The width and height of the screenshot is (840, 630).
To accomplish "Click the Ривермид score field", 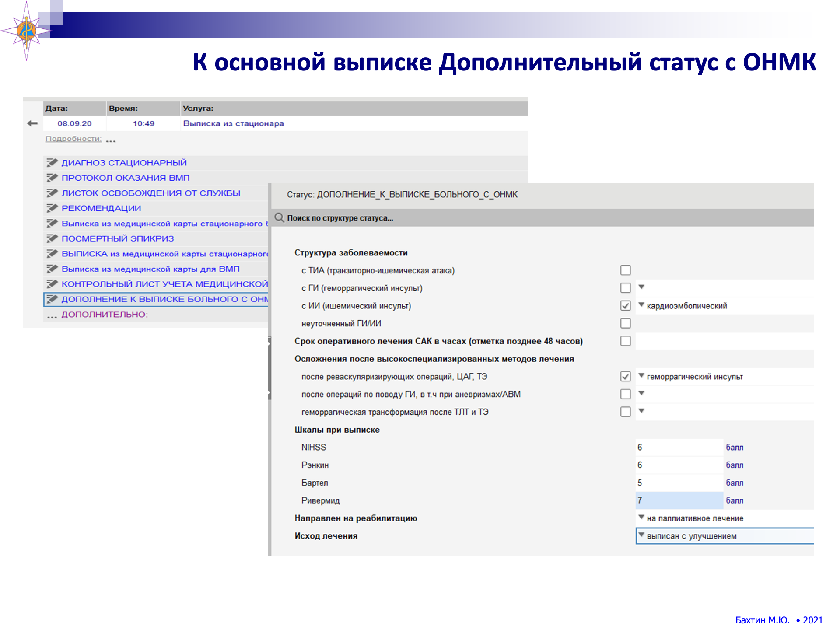I will coord(679,500).
